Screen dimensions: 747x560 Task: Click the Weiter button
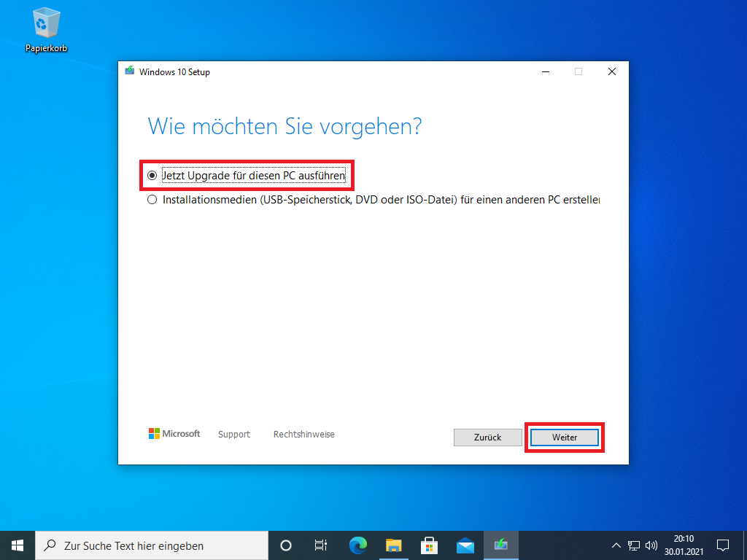565,437
